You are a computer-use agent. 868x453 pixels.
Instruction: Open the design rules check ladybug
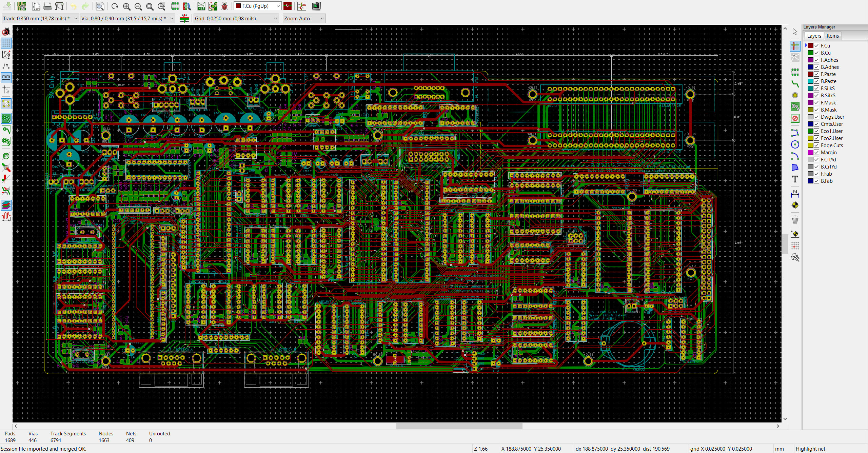coord(224,6)
